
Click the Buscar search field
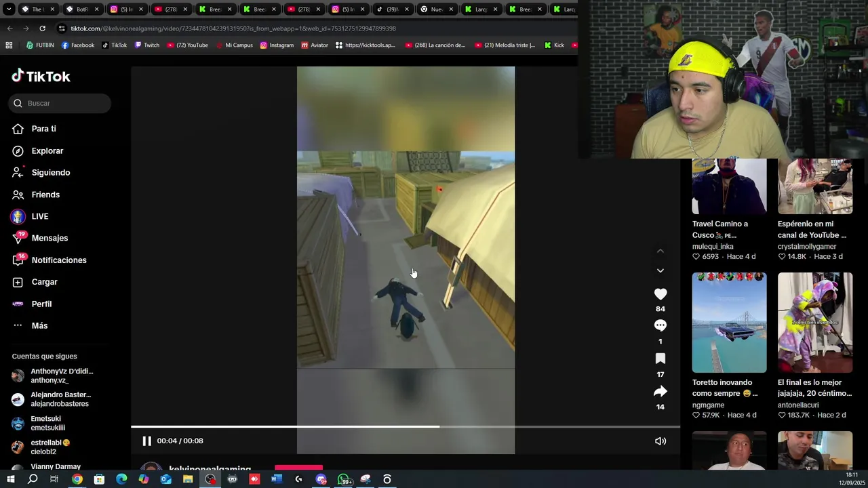click(60, 103)
